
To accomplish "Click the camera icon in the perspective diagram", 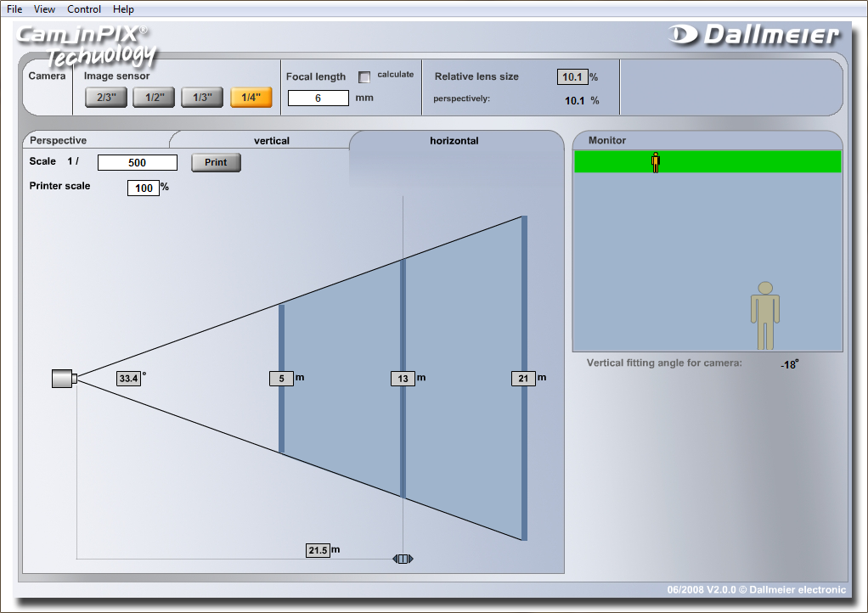I will pos(64,379).
